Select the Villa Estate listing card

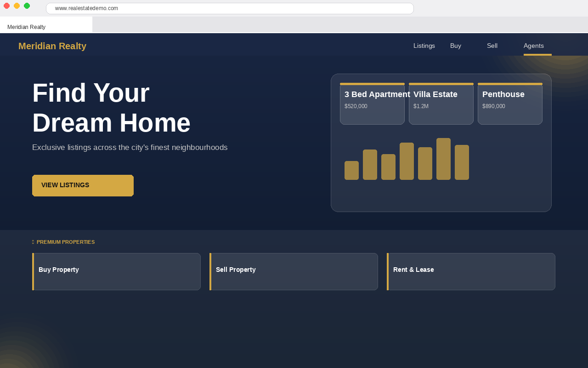[x=441, y=103]
